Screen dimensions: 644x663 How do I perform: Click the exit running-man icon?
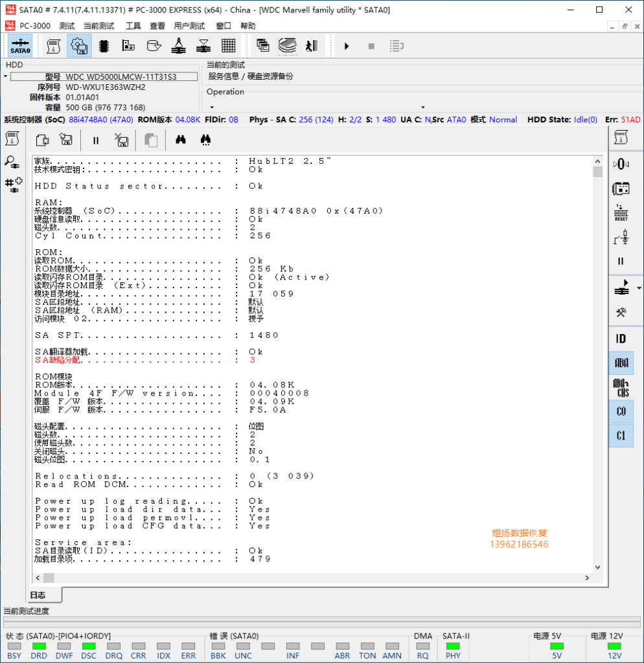[312, 46]
